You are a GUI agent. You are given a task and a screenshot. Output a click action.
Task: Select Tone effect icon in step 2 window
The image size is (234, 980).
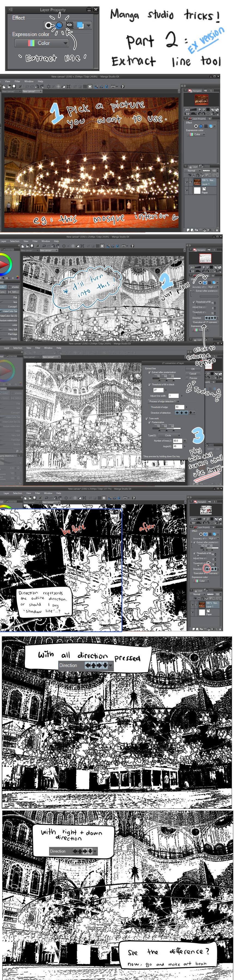point(210,283)
